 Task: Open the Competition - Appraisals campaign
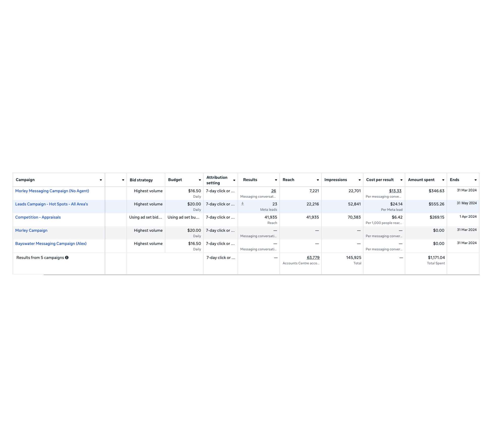point(38,217)
